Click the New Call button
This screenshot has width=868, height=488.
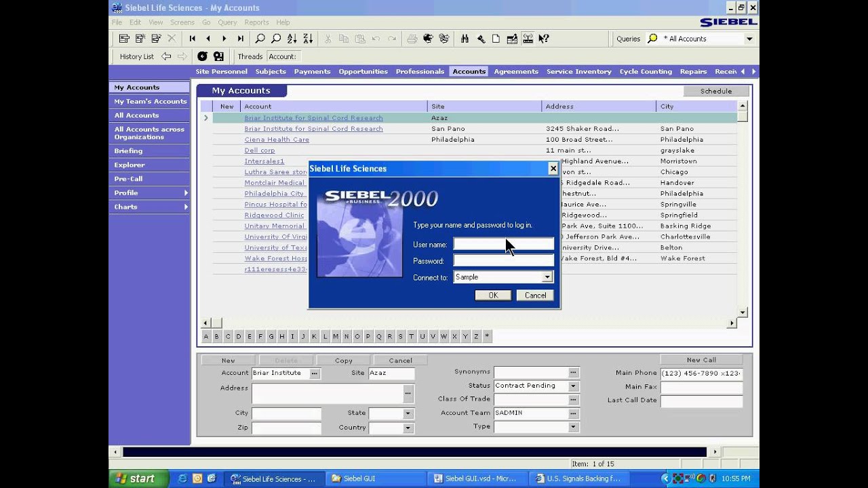[701, 360]
